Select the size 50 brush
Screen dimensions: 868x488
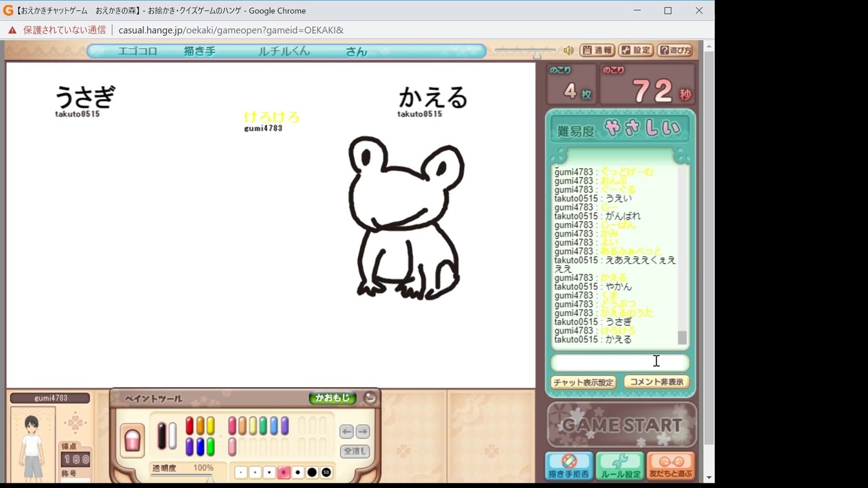[326, 472]
